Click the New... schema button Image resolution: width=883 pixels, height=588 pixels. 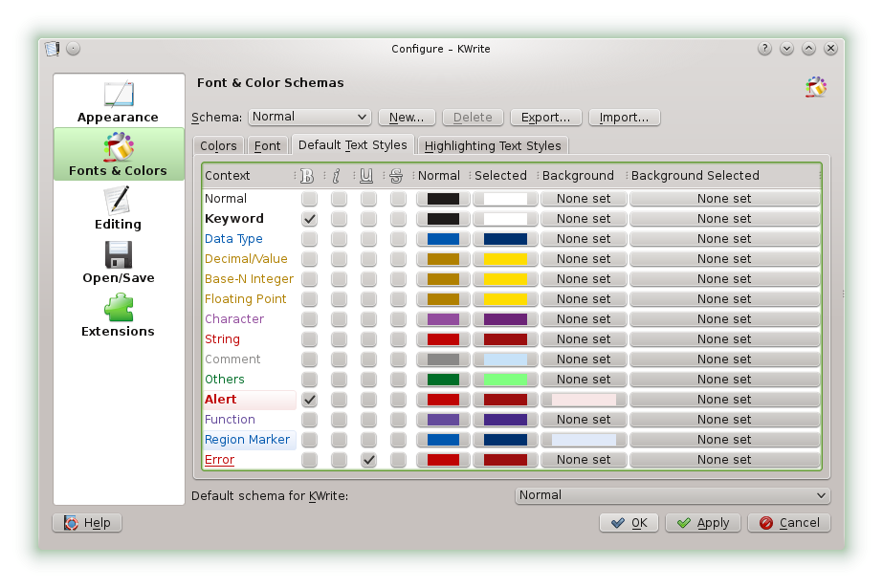(x=407, y=118)
